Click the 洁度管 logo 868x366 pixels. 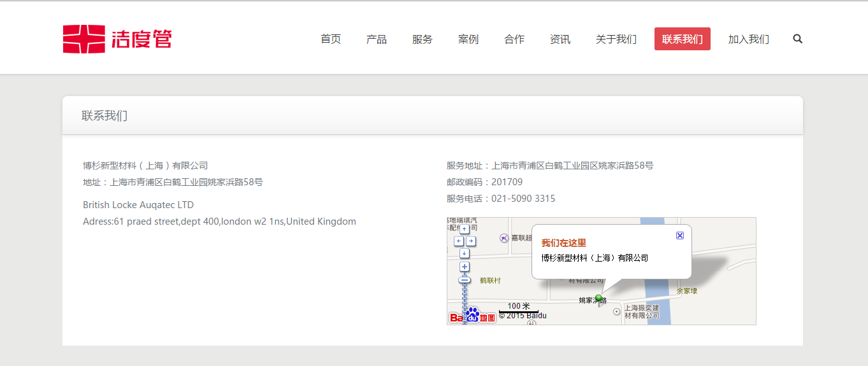117,39
